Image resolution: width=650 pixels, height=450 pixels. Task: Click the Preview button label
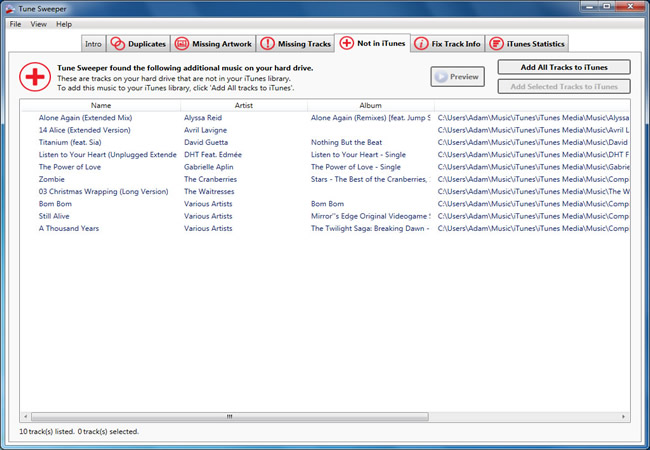(x=464, y=77)
